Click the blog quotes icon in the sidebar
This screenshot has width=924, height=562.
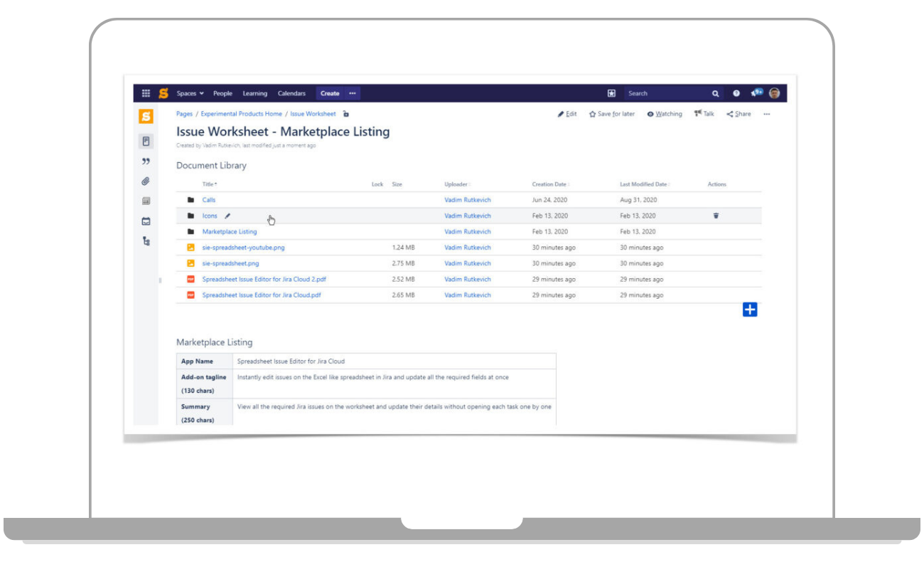pos(146,161)
